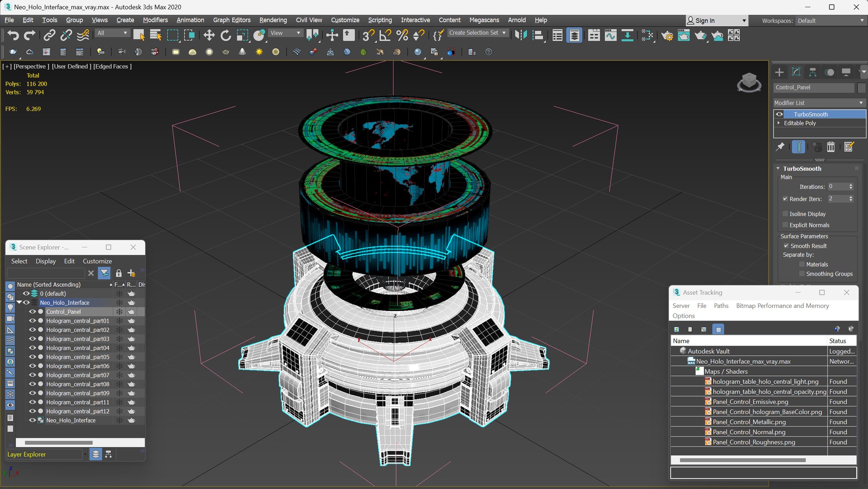Open the Modifiers menu
This screenshot has height=489, width=868.
(x=155, y=20)
